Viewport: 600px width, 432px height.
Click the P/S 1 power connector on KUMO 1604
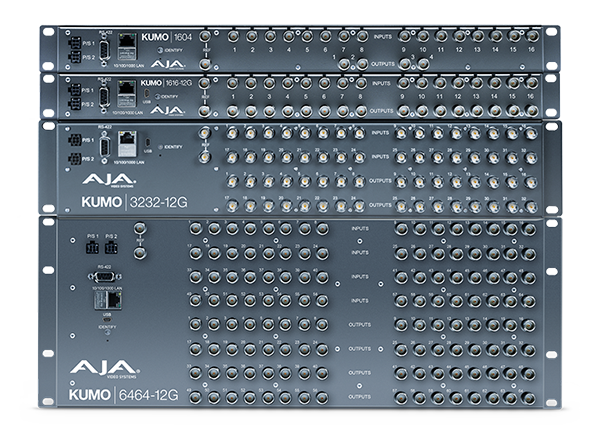coord(75,42)
